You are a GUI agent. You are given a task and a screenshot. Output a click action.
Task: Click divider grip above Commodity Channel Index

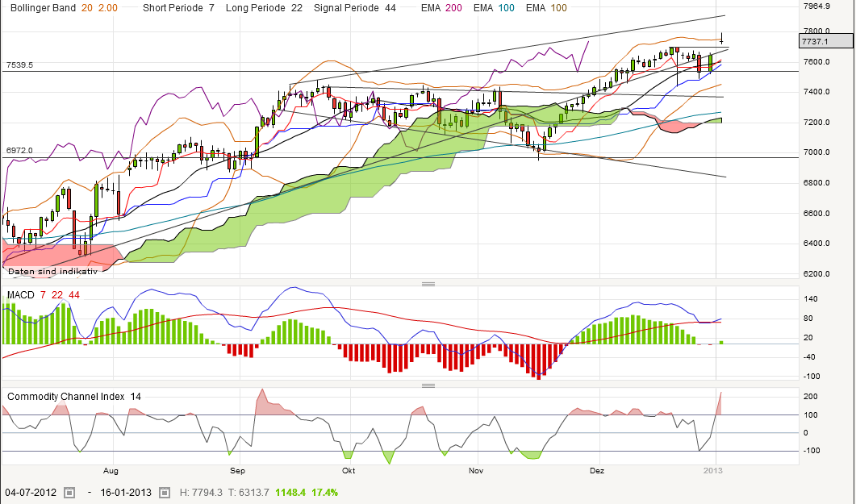[428, 385]
